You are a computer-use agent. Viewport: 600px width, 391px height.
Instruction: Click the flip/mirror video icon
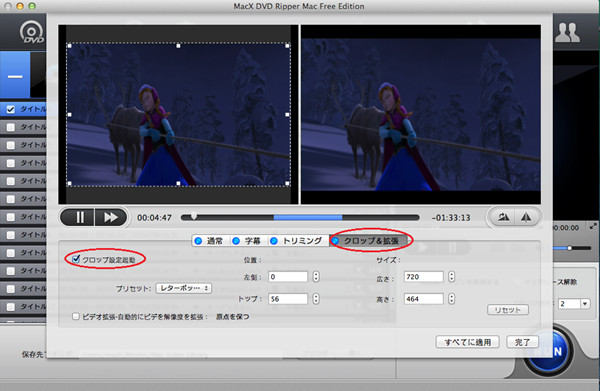pos(526,217)
